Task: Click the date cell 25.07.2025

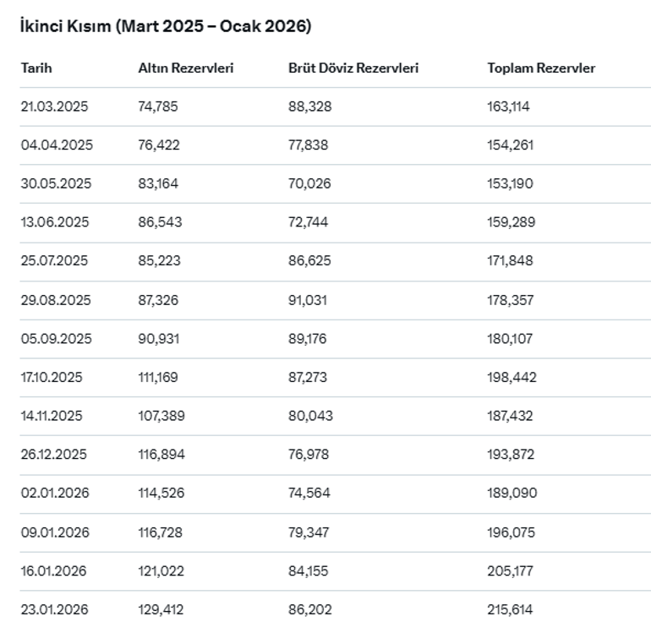Action: 55,261
